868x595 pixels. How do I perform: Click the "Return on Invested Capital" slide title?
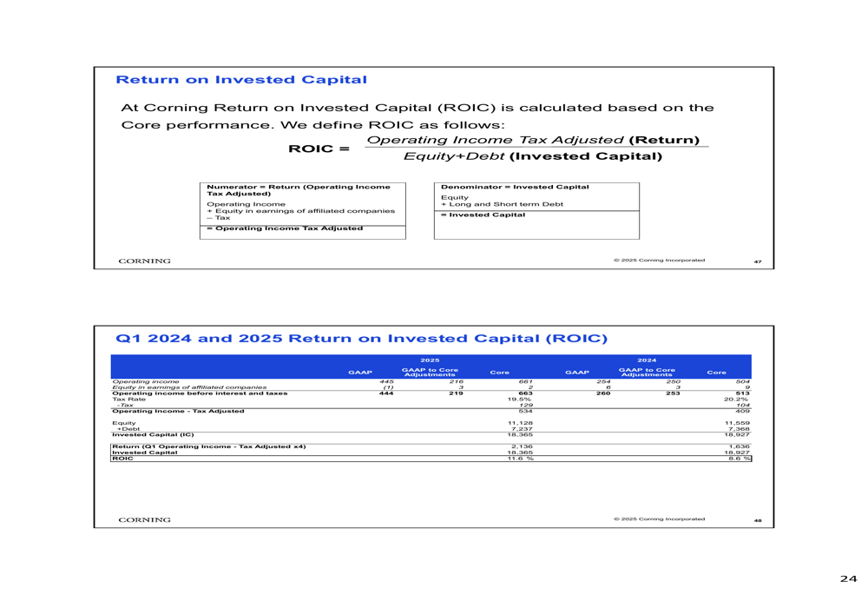(x=240, y=80)
